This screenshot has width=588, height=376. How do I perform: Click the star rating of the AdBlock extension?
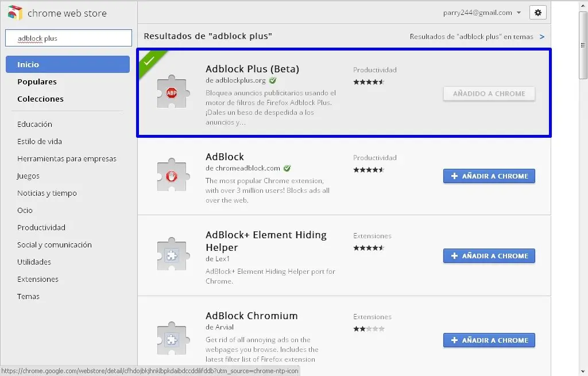pos(369,170)
